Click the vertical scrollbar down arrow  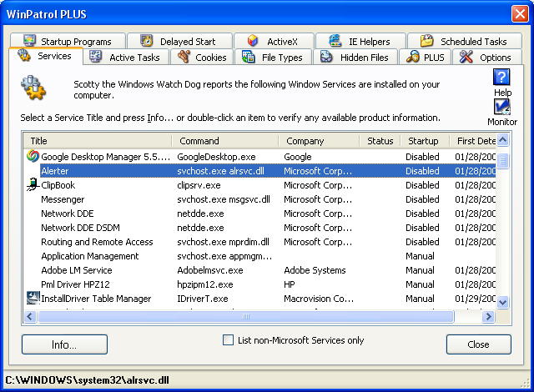click(502, 302)
